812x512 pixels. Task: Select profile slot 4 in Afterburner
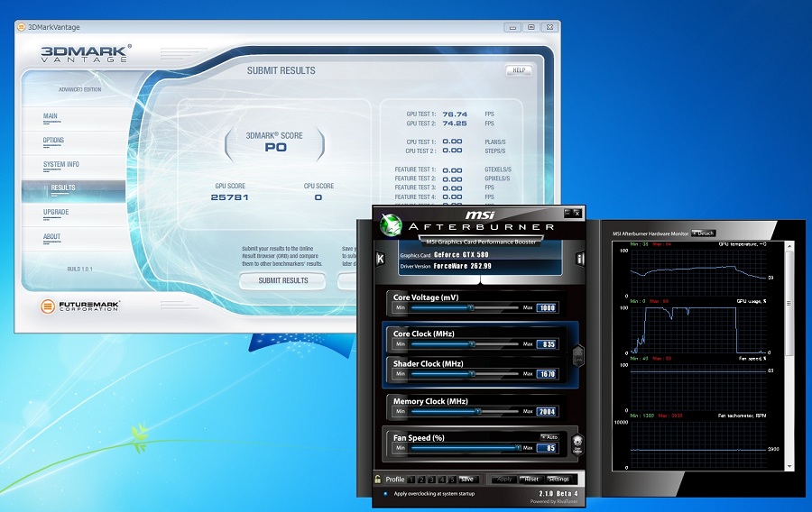442,480
